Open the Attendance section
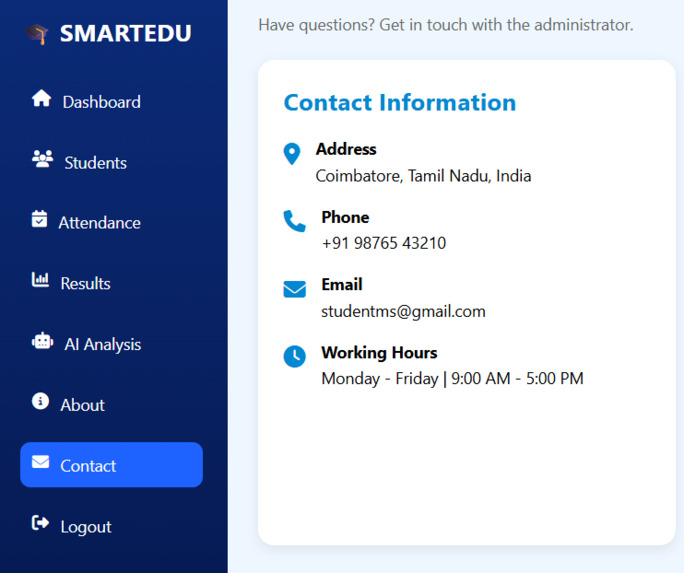The height and width of the screenshot is (573, 684). click(111, 222)
